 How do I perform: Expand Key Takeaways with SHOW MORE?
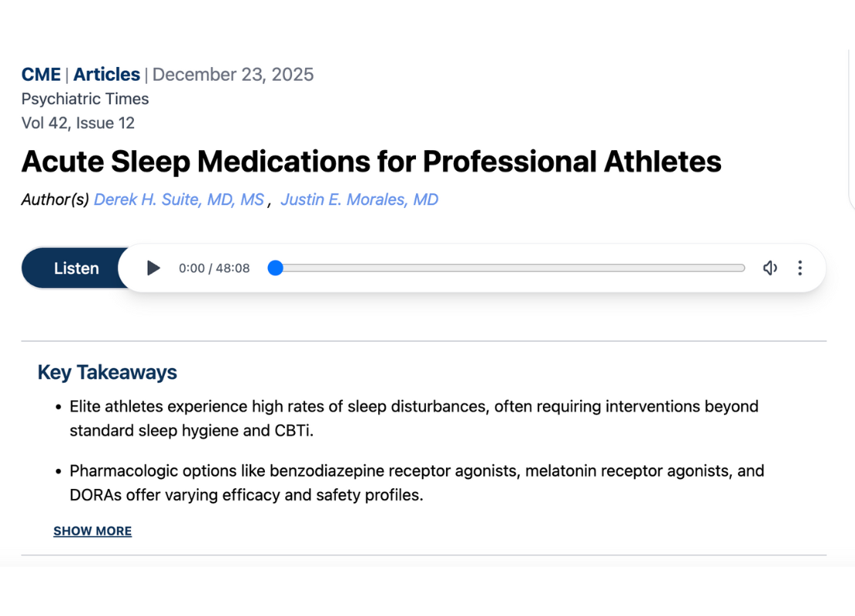pos(92,531)
